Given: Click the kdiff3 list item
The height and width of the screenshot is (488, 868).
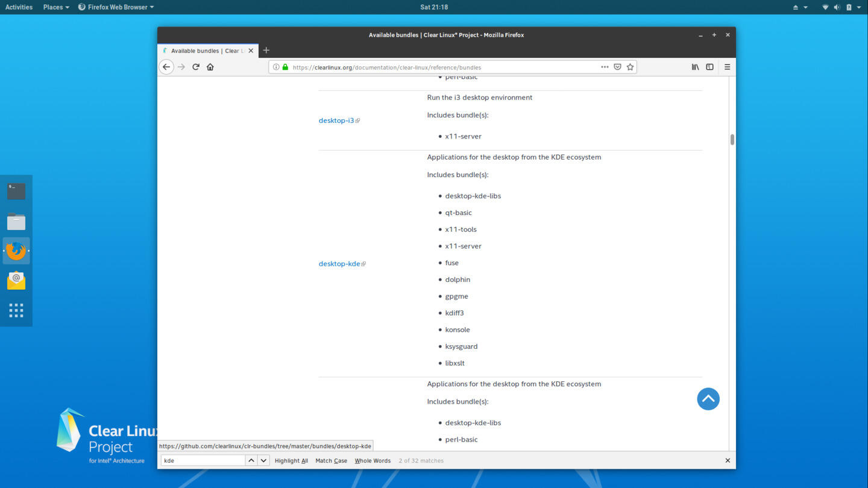Looking at the screenshot, I should tap(454, 313).
